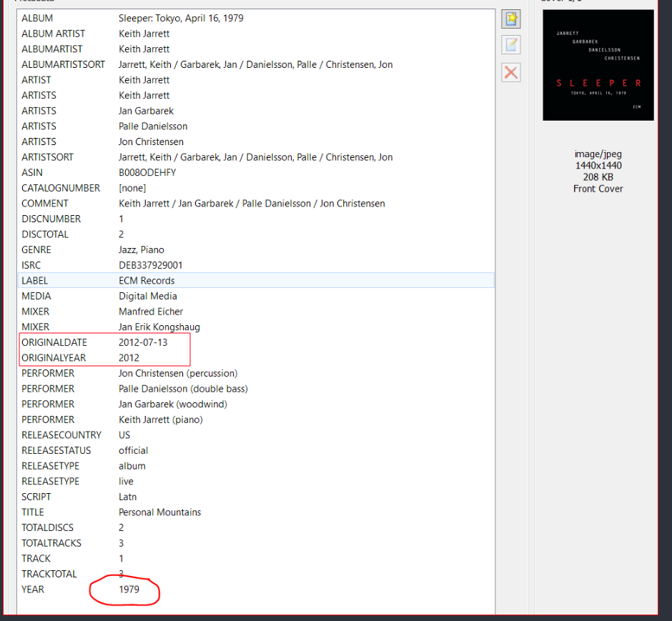This screenshot has height=621, width=672.
Task: Select the TITLE row 'Personal Mountains'
Action: (x=256, y=512)
